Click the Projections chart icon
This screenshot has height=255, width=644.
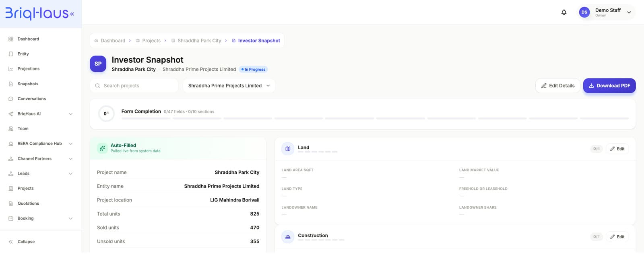[11, 69]
